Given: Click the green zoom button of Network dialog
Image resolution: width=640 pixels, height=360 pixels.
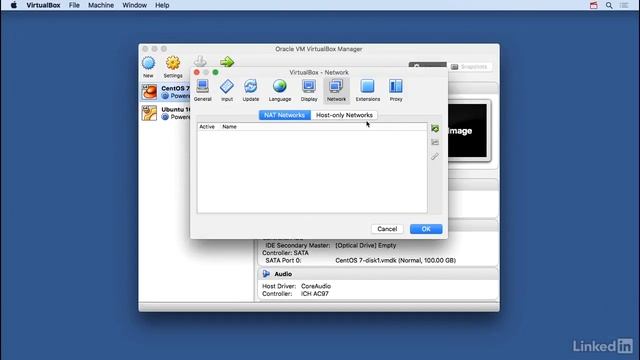Looking at the screenshot, I should pyautogui.click(x=216, y=72).
